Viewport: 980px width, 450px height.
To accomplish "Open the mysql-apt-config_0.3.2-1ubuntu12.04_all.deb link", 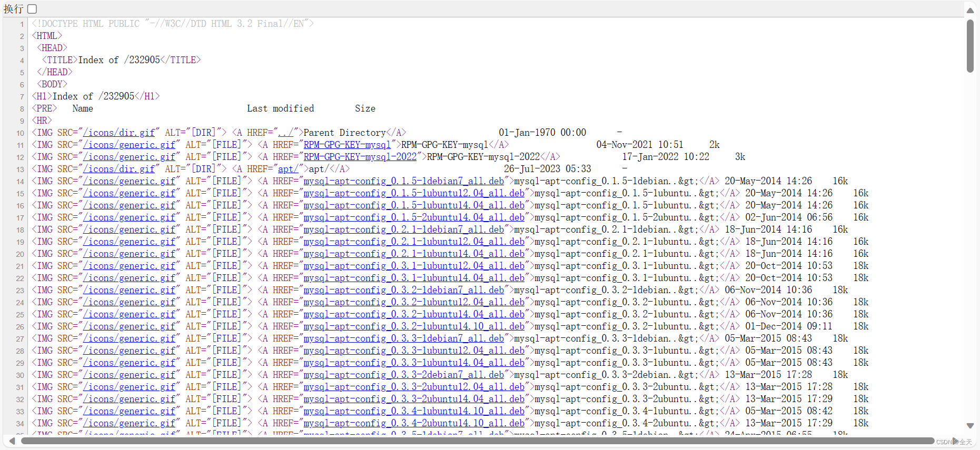I will point(414,302).
